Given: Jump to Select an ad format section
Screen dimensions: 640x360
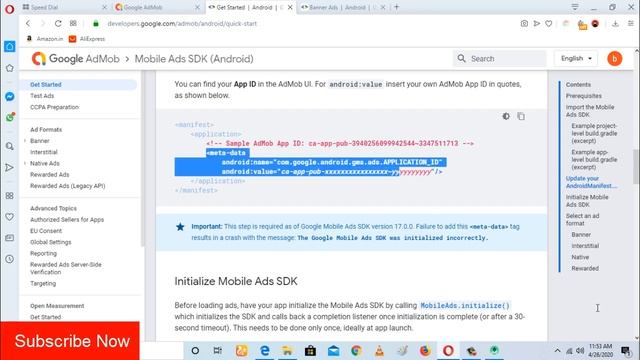Looking at the screenshot, I should (582, 220).
